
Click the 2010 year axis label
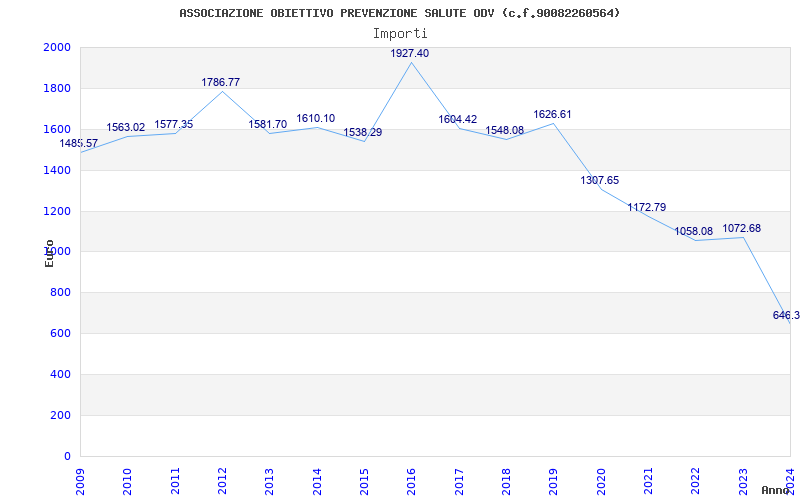(x=128, y=482)
